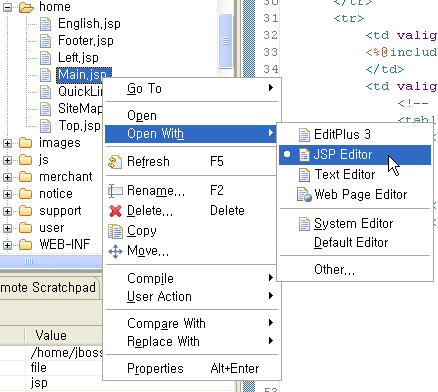Click the Rename icon in context menu

[x=115, y=191]
